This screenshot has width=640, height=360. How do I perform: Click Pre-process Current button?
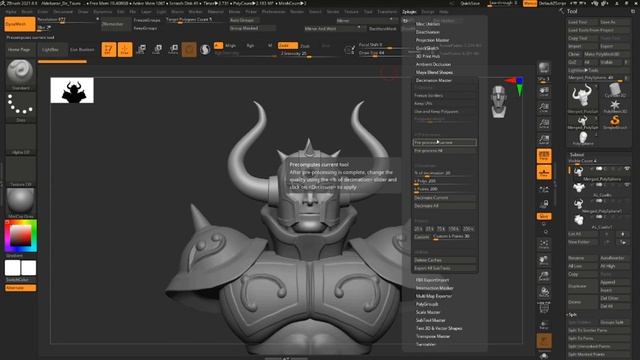444,142
